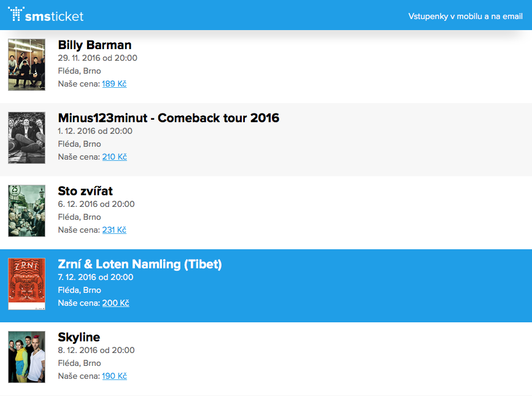Screen dimensions: 532x396
Task: Select Zrní & Loten Namling (Tibet) title
Action: [139, 264]
